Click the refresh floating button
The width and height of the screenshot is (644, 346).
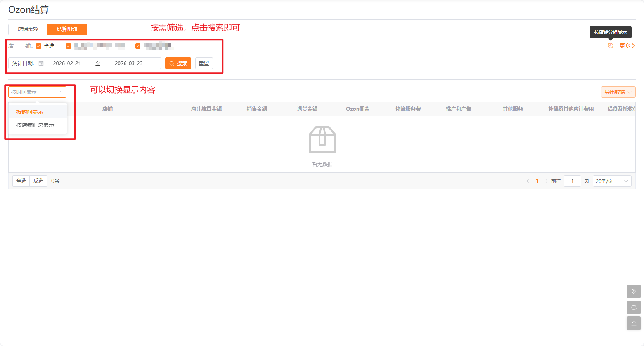pyautogui.click(x=634, y=308)
